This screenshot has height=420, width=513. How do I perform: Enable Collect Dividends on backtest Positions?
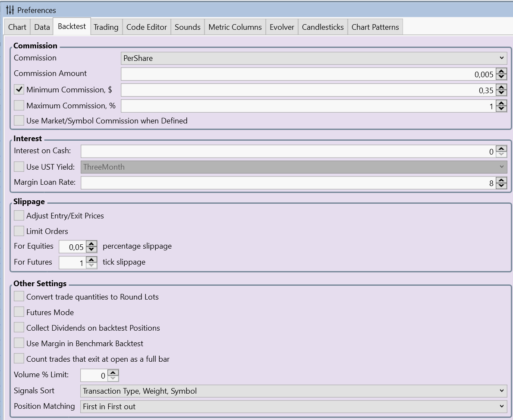click(19, 328)
